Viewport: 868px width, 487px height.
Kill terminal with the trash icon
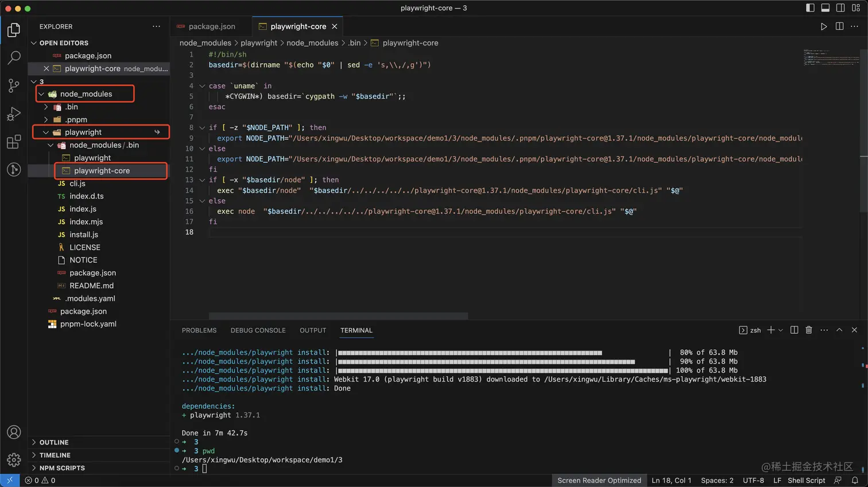[x=809, y=330]
